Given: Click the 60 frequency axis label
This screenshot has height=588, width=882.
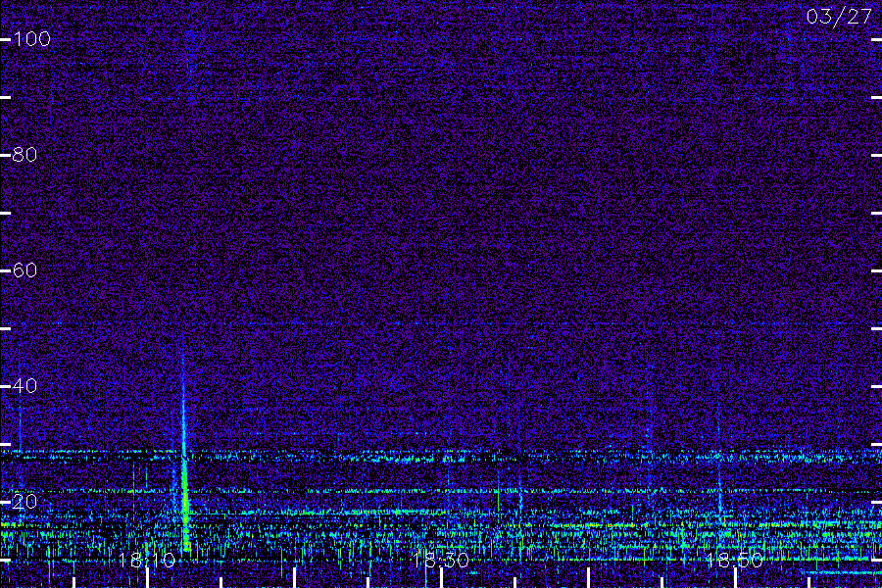Looking at the screenshot, I should (x=24, y=270).
